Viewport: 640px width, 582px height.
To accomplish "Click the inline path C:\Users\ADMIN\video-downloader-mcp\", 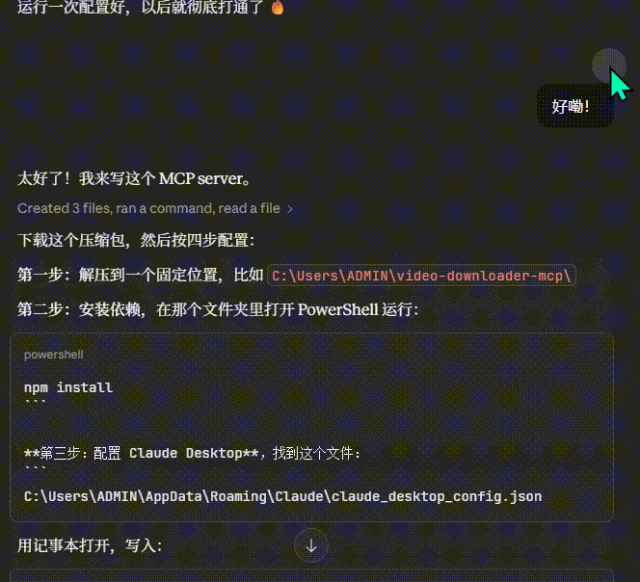I will [x=421, y=275].
